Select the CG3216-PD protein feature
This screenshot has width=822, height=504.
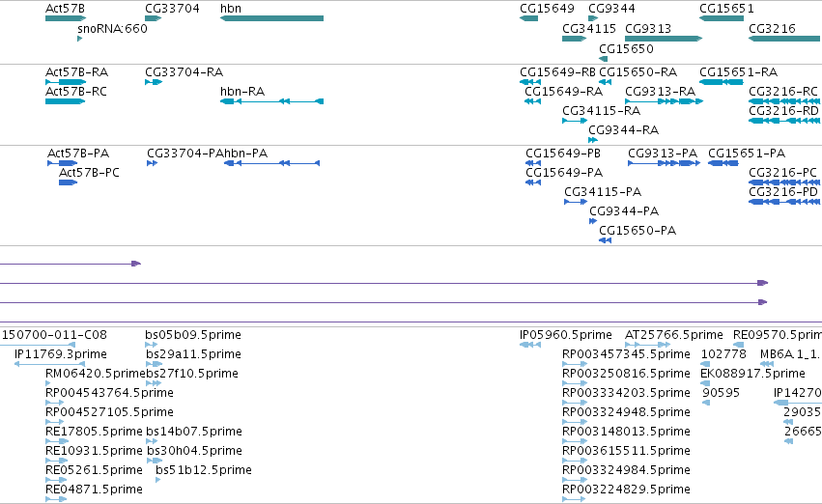coord(784,202)
